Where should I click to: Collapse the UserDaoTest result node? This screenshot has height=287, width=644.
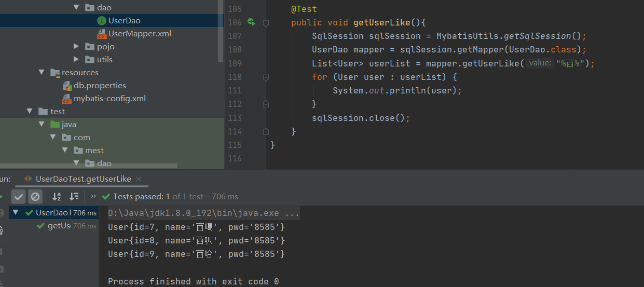point(16,212)
